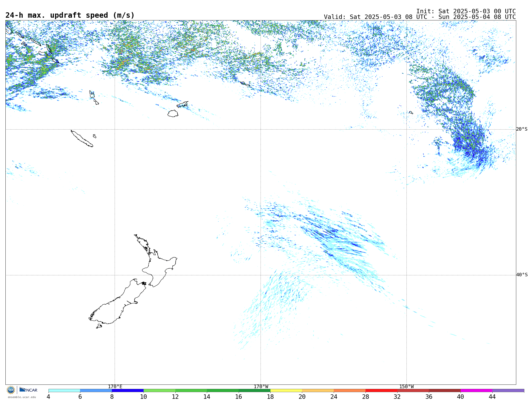Screen dimensions: 532x400
Task: Pick the yellow 18–20 colorbar swatch
Action: 286,391
